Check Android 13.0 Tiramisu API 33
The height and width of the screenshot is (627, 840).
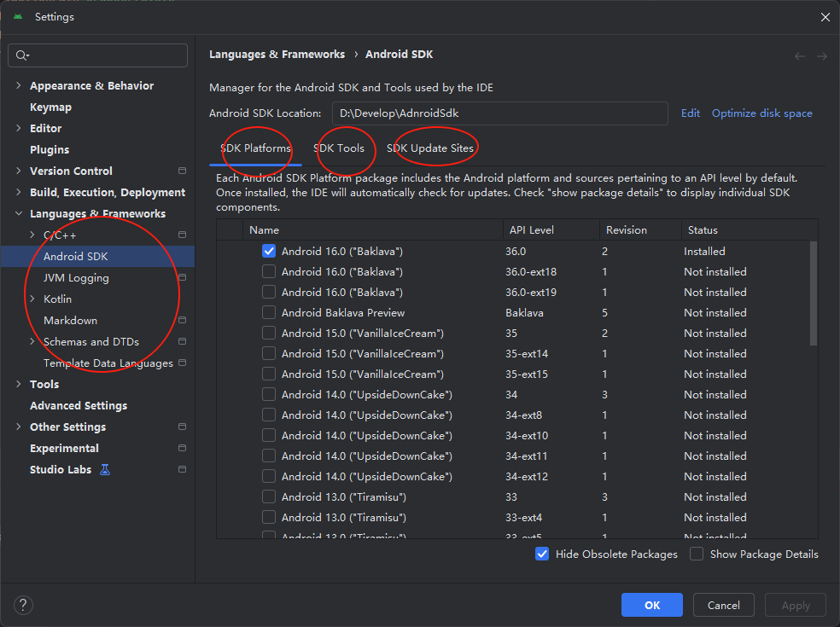269,496
